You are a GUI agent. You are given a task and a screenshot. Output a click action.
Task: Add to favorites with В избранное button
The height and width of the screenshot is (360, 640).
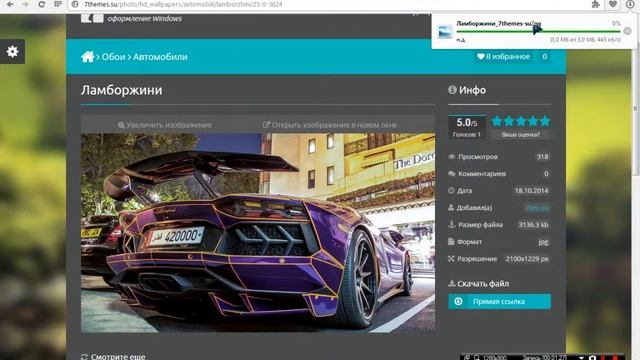tap(504, 56)
